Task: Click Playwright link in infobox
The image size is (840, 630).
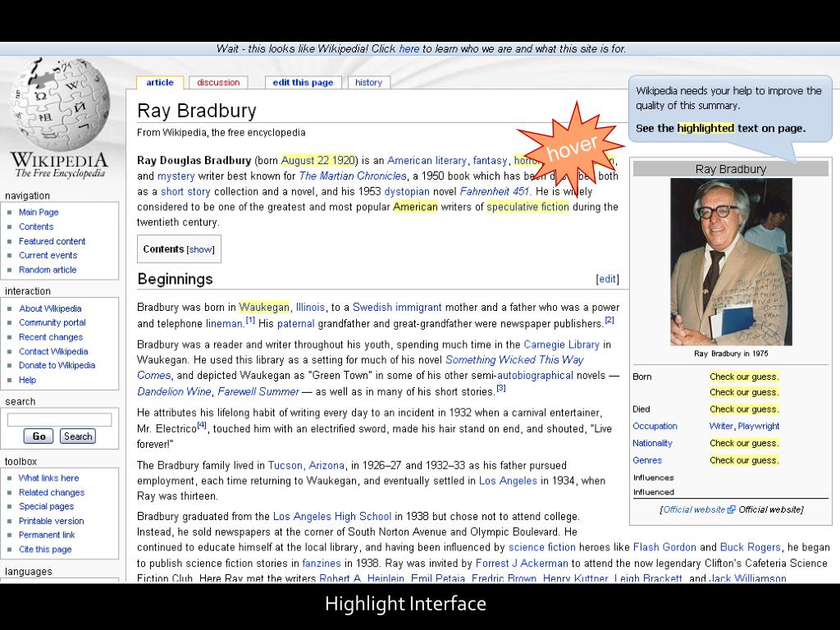Action: coord(759,426)
